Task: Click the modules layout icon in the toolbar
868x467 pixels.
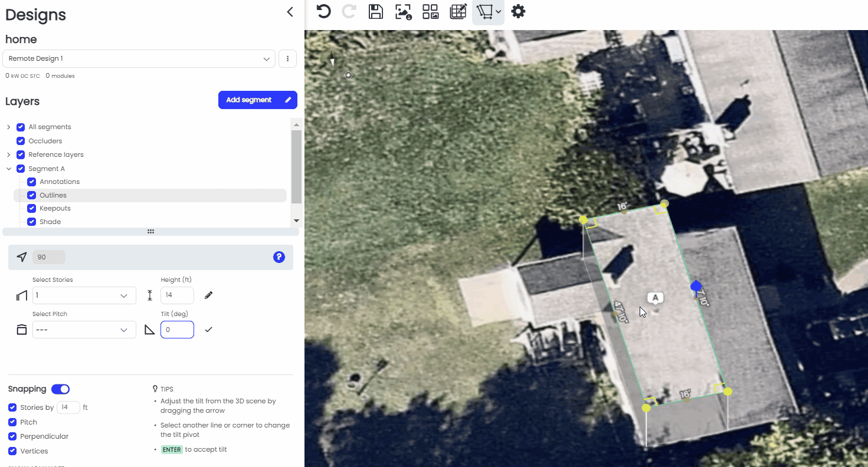Action: coord(430,11)
